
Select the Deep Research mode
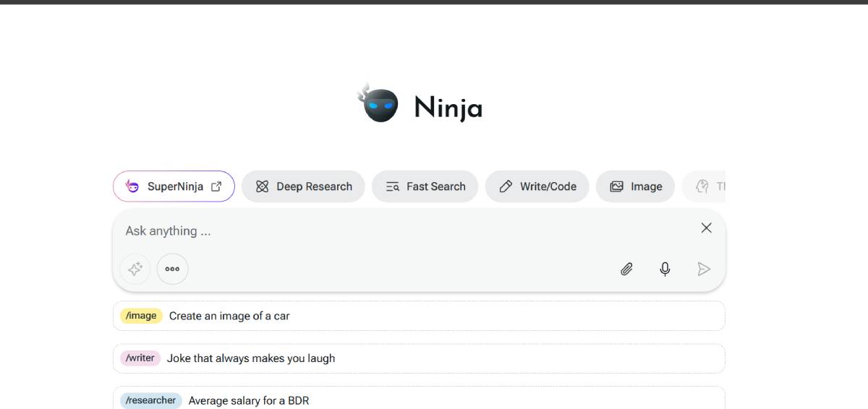303,186
